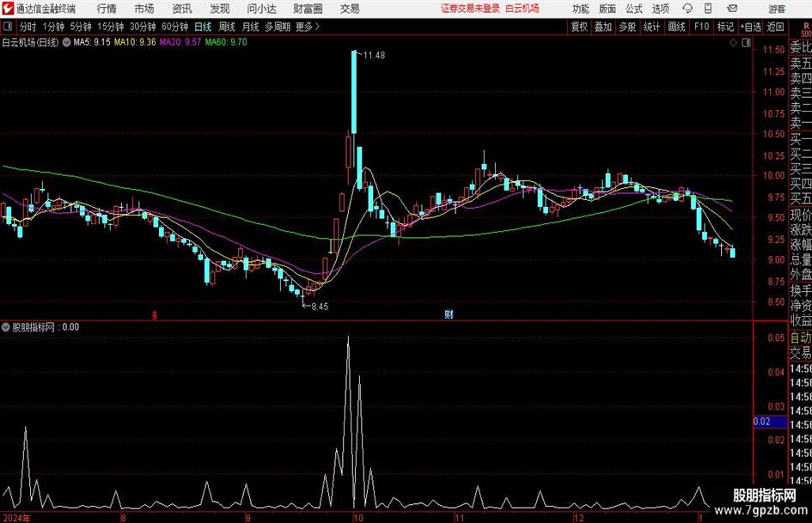Select the 1分钟 period tab
Image resolution: width=812 pixels, height=523 pixels.
tap(53, 27)
